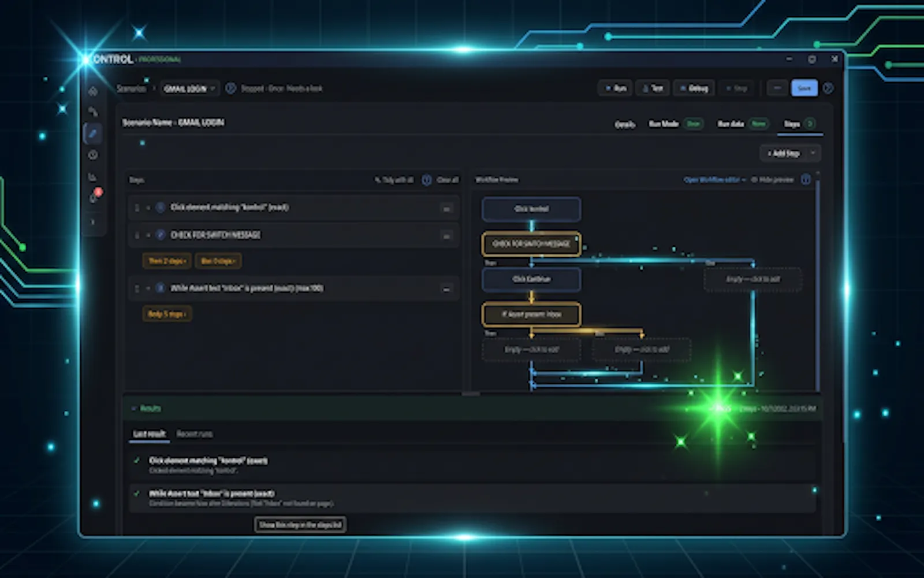Viewport: 924px width, 578px height.
Task: Switch to the Last result tab
Action: [150, 433]
